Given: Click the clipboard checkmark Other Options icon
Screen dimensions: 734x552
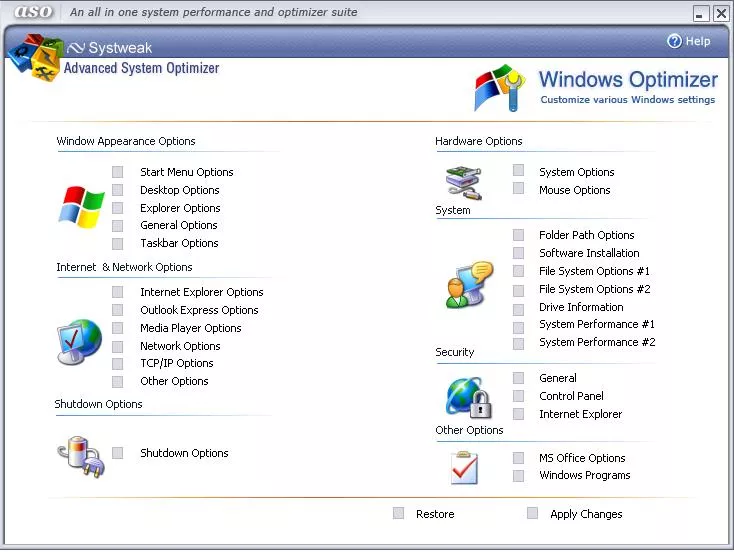Looking at the screenshot, I should coord(464,467).
